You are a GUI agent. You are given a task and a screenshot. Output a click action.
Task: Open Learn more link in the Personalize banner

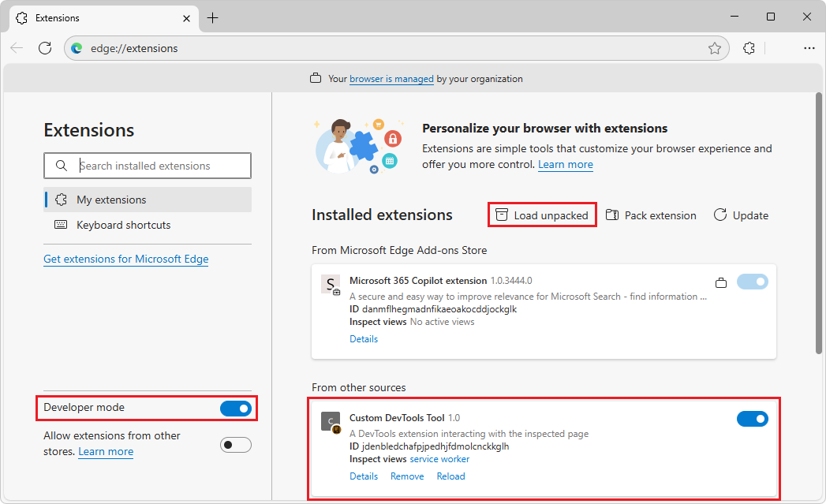click(565, 164)
